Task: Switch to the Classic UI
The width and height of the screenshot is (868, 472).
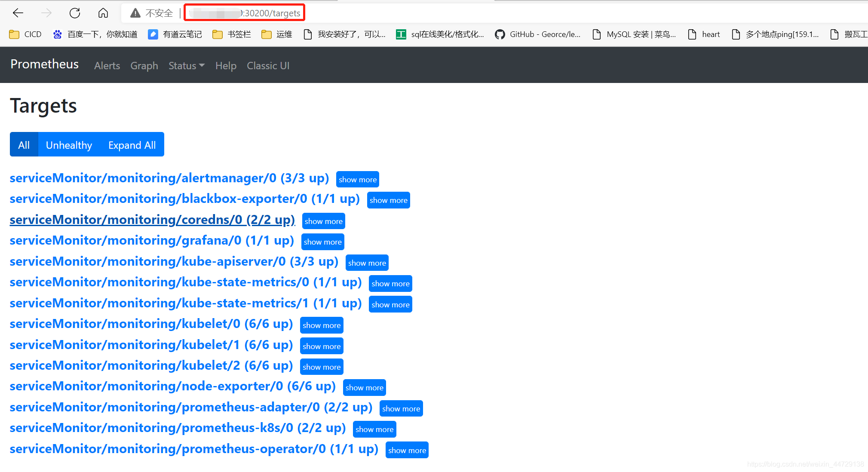Action: pyautogui.click(x=268, y=66)
